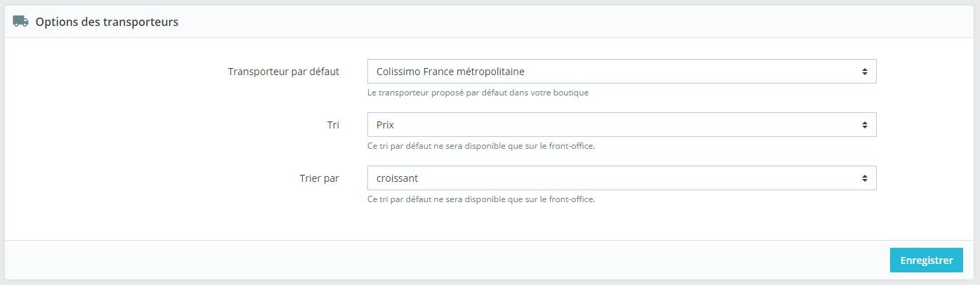
Task: Select the Prix value text
Action: tap(386, 125)
